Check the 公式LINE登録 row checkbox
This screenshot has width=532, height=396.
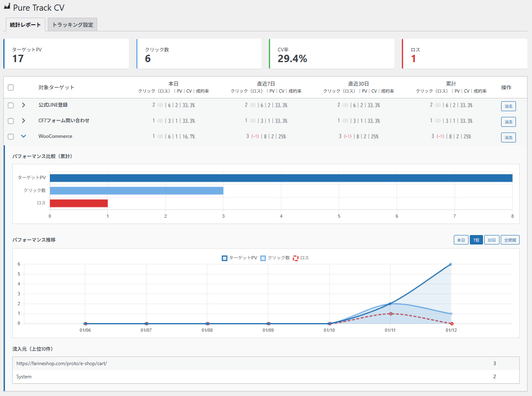click(x=11, y=105)
